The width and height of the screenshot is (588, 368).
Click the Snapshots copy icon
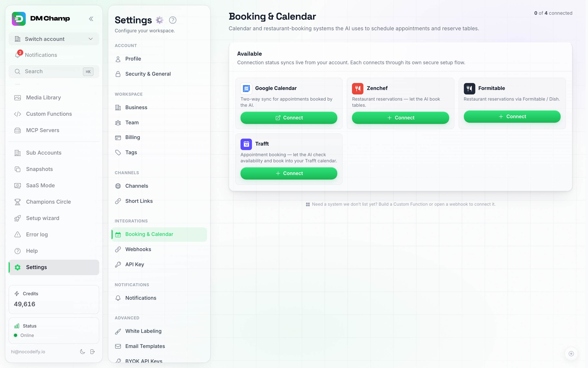point(18,169)
